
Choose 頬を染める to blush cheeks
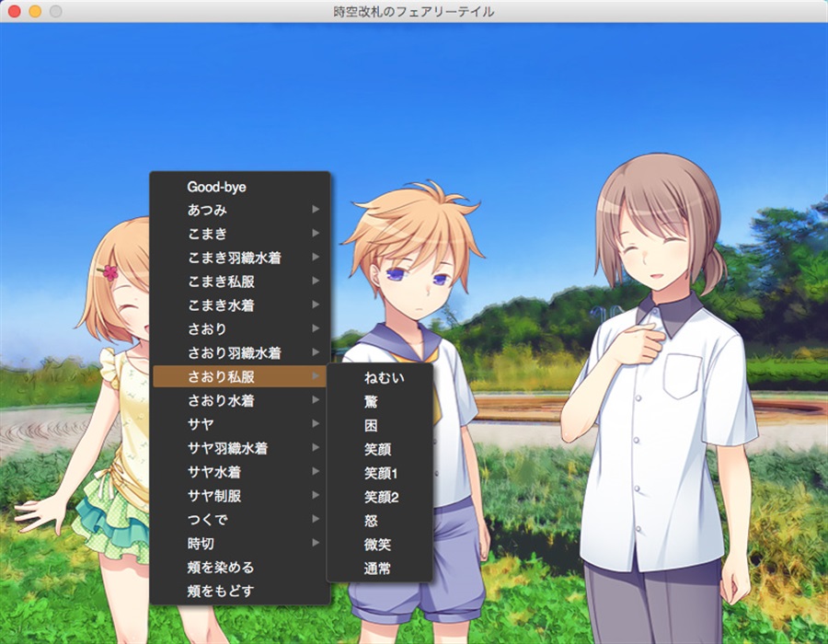pyautogui.click(x=240, y=567)
